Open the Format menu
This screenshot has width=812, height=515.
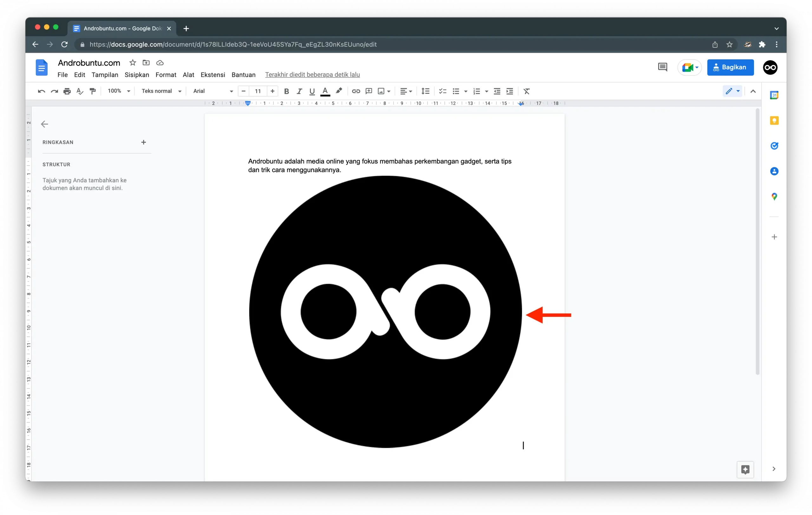coord(166,75)
